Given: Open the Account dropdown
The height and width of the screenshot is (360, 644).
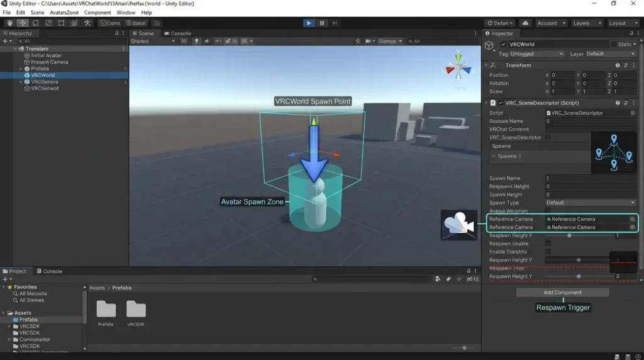Looking at the screenshot, I should point(551,23).
